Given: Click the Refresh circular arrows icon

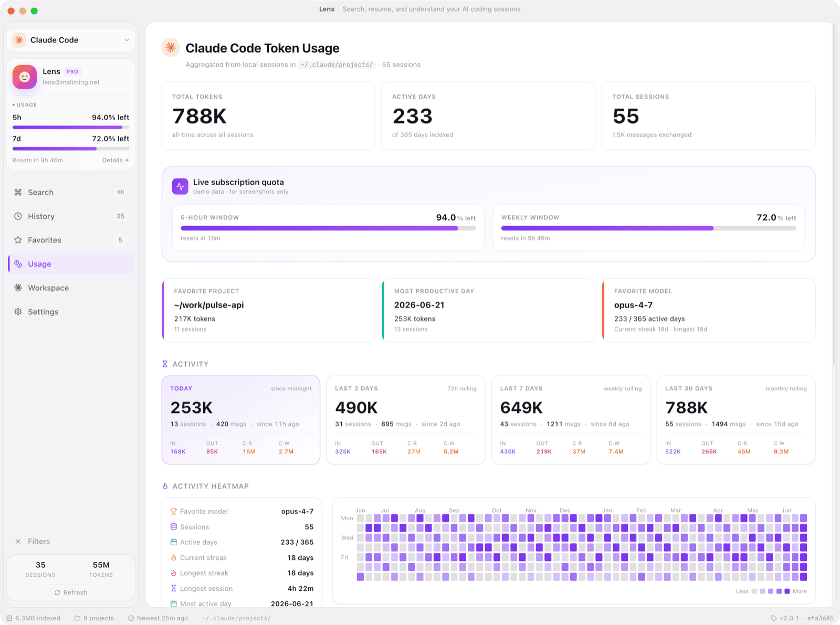Looking at the screenshot, I should click(x=57, y=592).
